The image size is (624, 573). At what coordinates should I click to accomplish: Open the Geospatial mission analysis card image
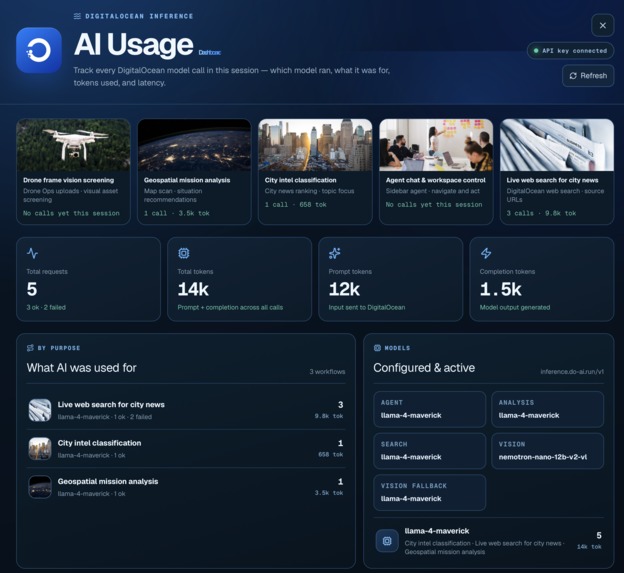[x=194, y=145]
